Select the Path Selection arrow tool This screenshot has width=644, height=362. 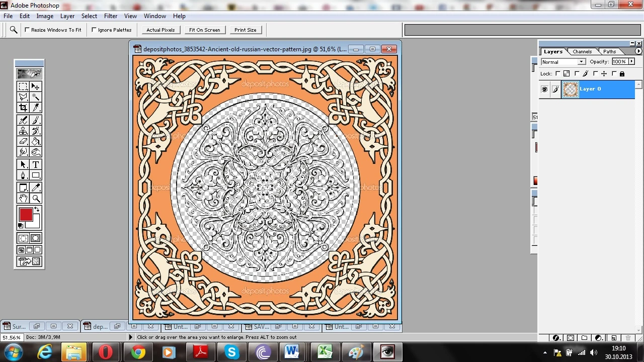coord(23,164)
